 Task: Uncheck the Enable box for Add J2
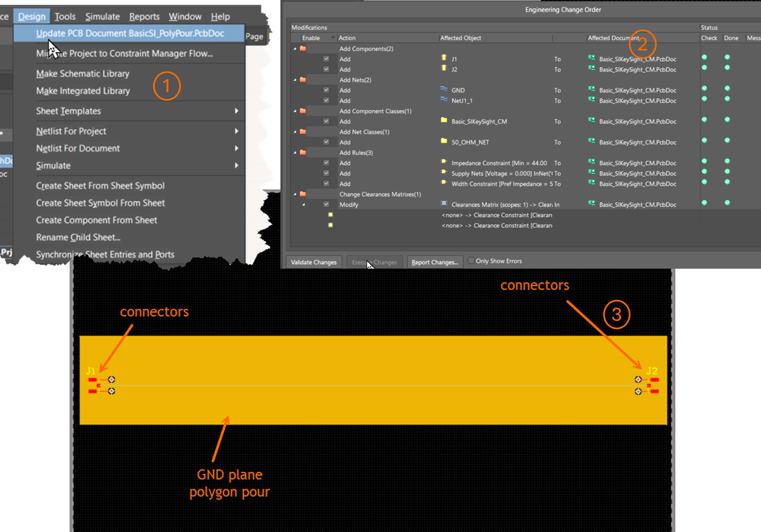[x=326, y=69]
